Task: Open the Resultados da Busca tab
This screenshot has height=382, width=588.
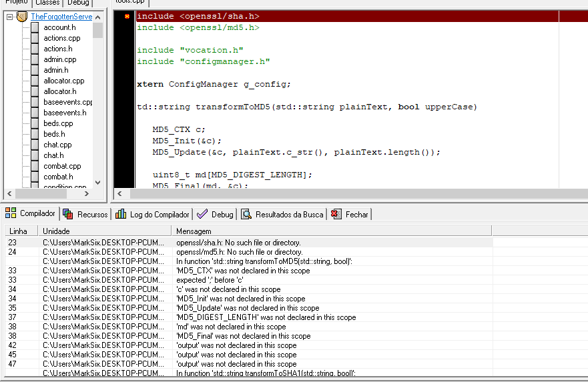Action: pyautogui.click(x=282, y=215)
